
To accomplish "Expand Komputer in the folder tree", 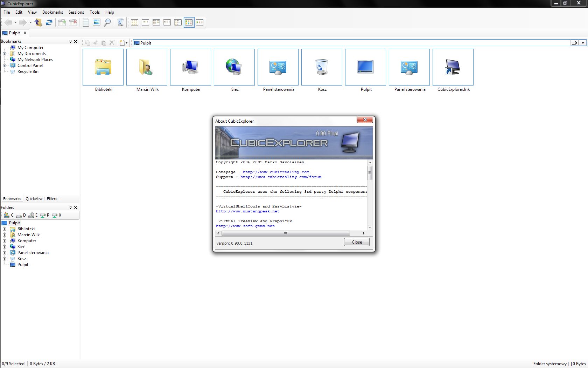I will tap(4, 241).
